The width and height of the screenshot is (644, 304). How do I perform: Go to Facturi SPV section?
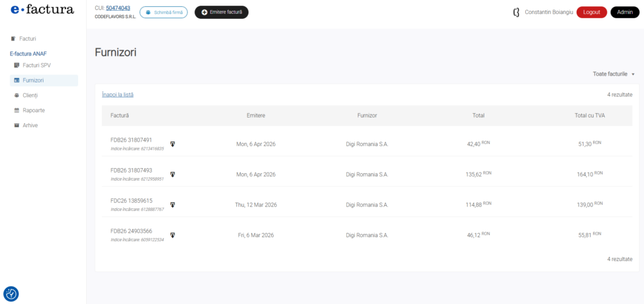pyautogui.click(x=36, y=65)
